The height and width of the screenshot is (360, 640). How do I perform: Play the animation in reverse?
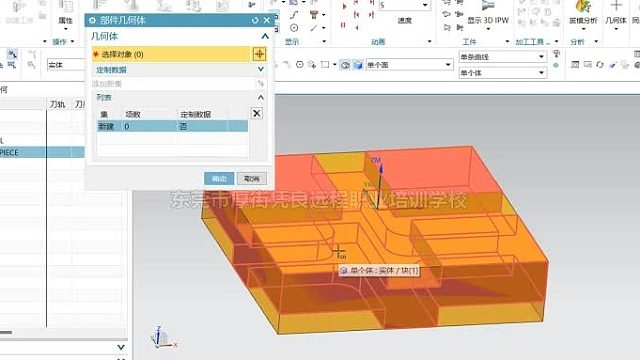click(x=357, y=27)
